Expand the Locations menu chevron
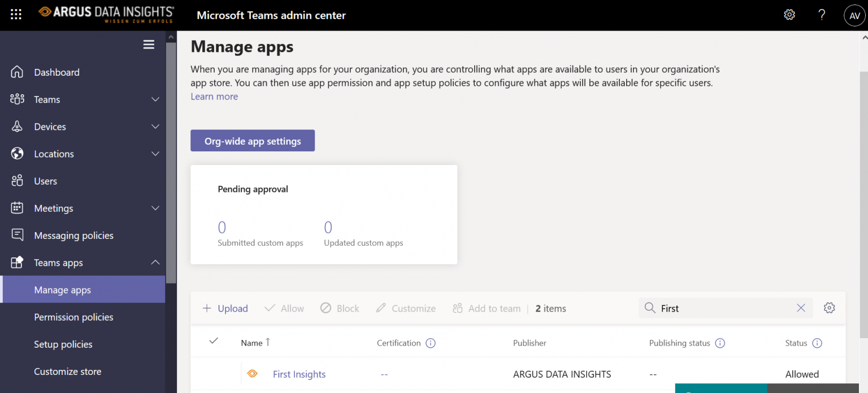The height and width of the screenshot is (393, 868). click(155, 154)
